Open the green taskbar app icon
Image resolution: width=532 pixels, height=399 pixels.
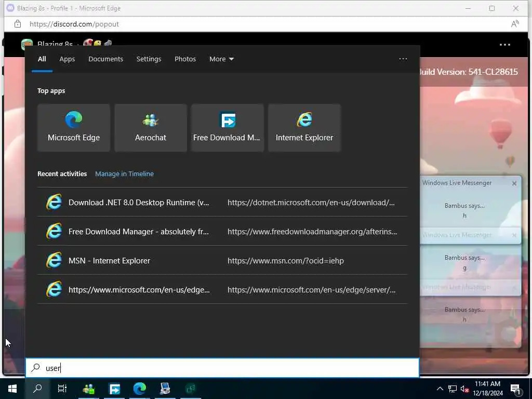pyautogui.click(x=191, y=389)
